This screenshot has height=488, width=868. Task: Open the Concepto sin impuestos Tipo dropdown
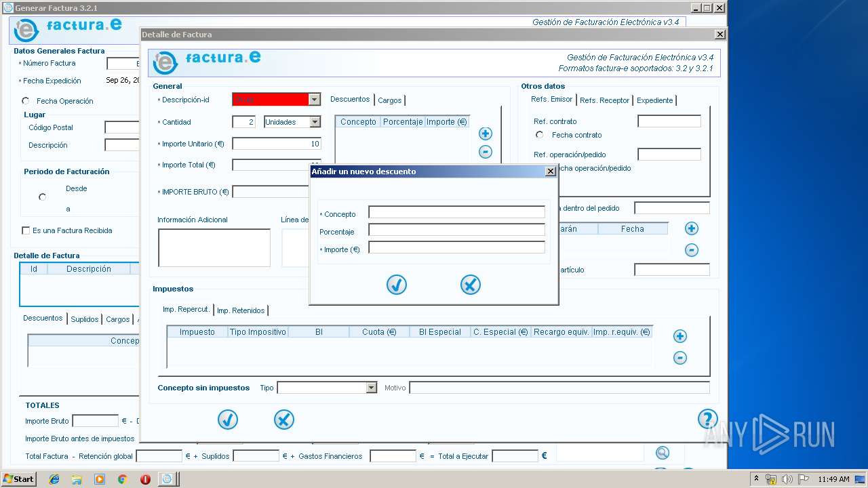371,388
